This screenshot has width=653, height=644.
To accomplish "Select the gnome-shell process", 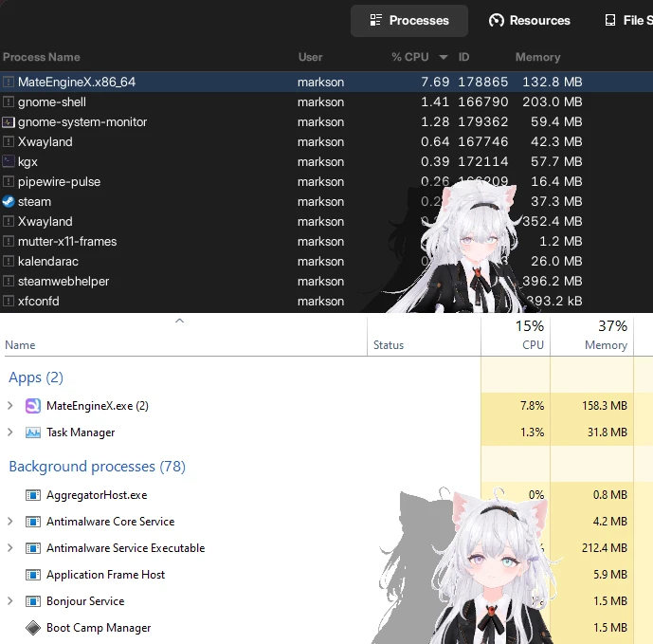I will pyautogui.click(x=326, y=101).
